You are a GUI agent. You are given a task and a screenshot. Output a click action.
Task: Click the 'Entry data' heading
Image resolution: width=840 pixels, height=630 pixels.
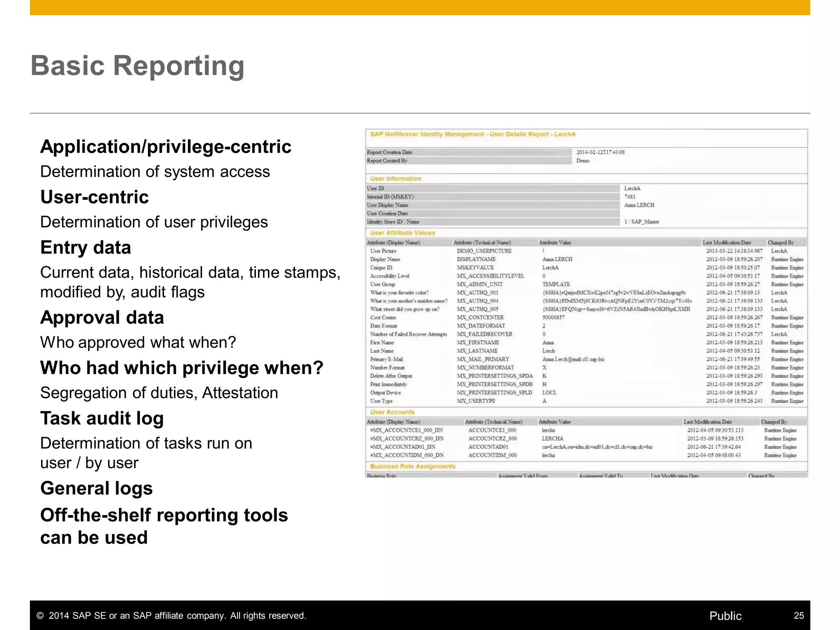(85, 248)
